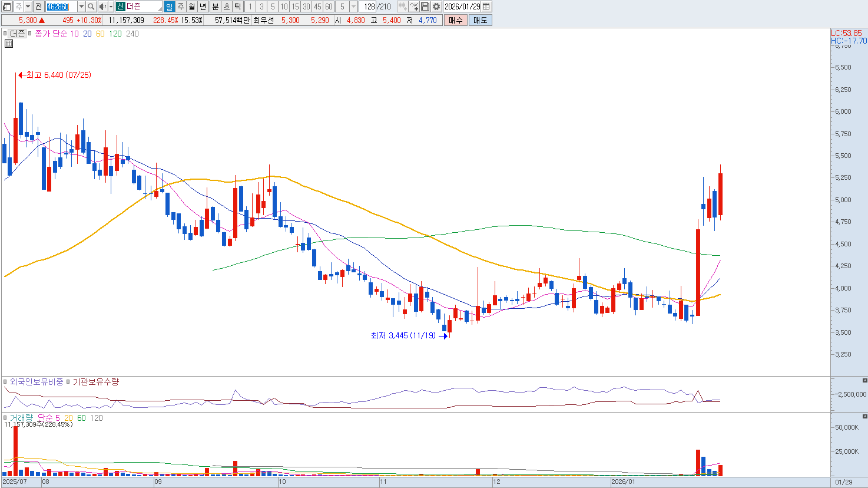Expand the stock code dropdown arrow
Image resolution: width=868 pixels, height=488 pixels.
pos(81,6)
